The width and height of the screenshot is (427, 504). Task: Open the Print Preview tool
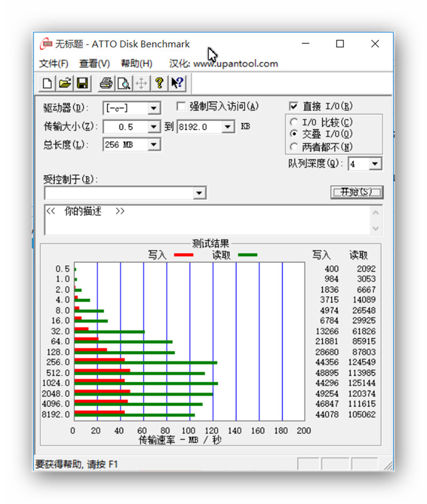[x=123, y=83]
